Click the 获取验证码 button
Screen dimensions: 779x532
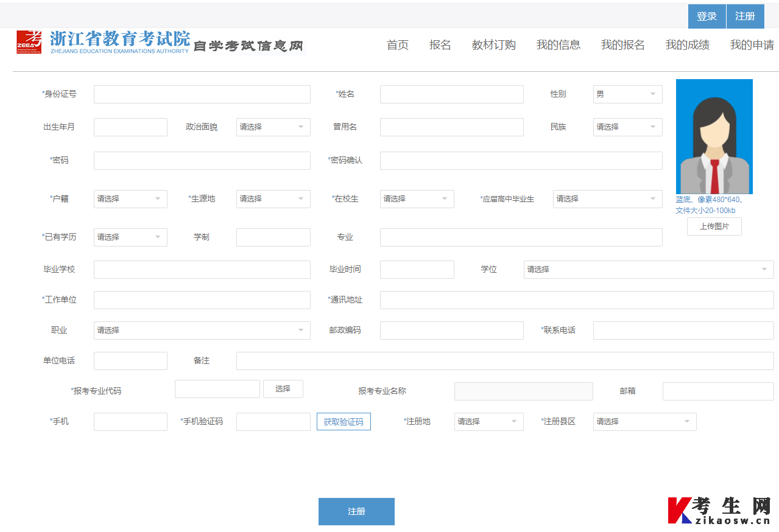click(344, 422)
